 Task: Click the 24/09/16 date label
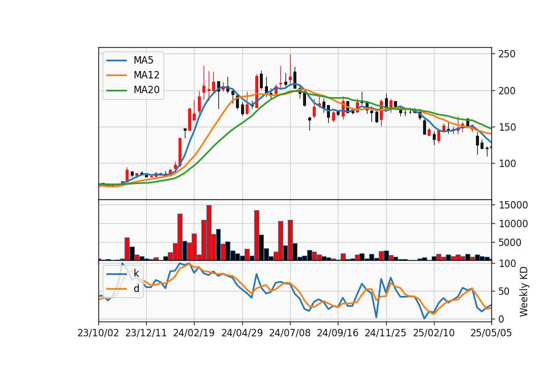tap(337, 333)
